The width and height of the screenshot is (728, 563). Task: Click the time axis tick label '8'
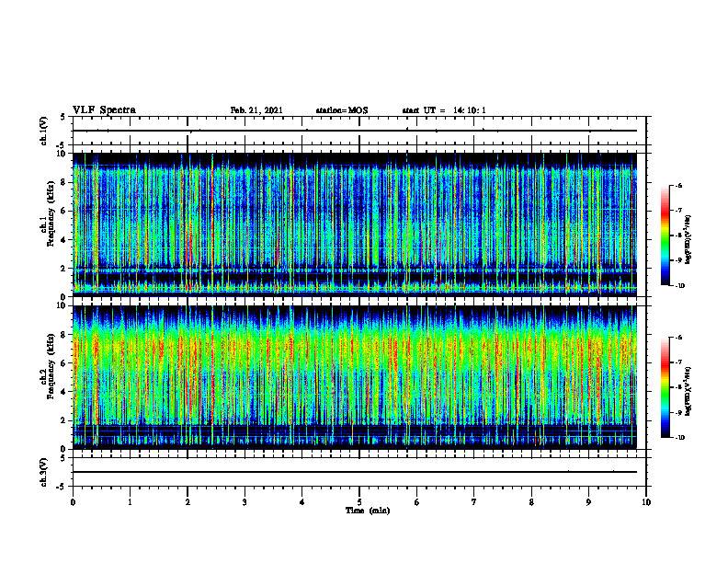click(531, 502)
